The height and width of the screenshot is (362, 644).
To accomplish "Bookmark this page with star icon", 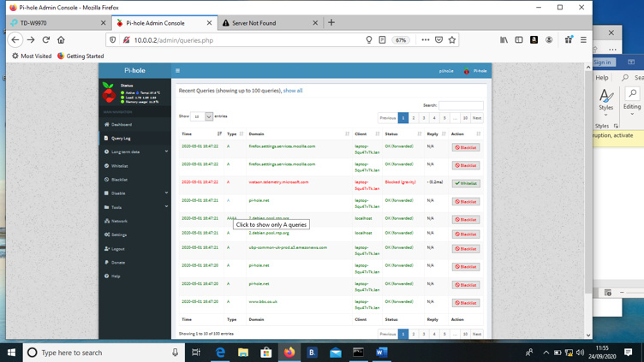I will (x=452, y=40).
